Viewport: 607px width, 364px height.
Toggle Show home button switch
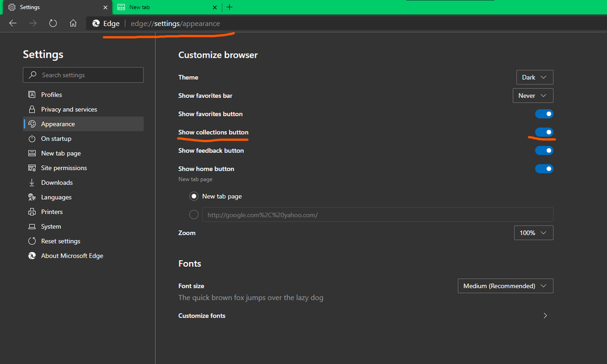pyautogui.click(x=544, y=168)
